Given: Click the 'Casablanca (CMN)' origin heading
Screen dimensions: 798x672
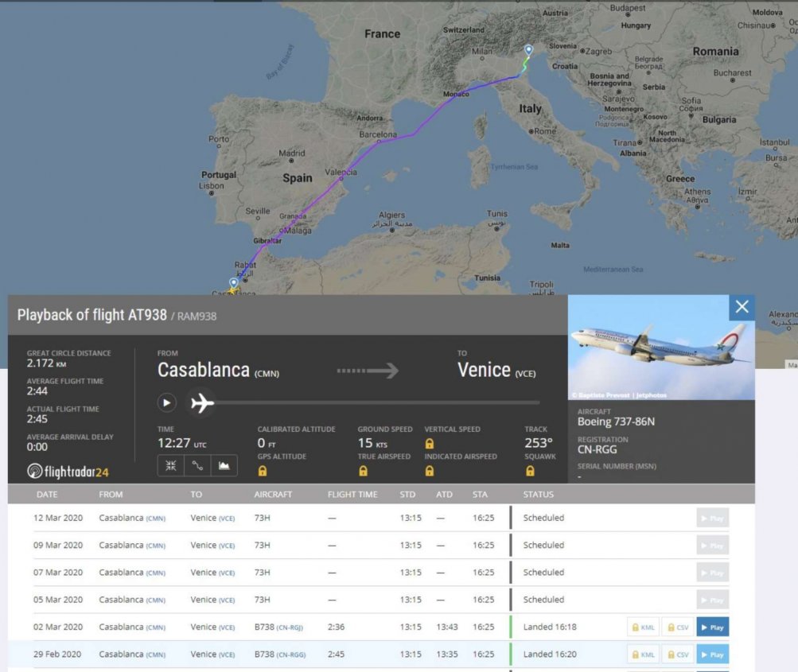Looking at the screenshot, I should point(218,370).
